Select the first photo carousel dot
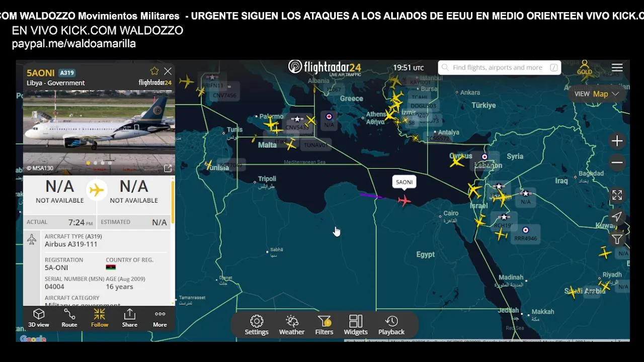The height and width of the screenshot is (362, 644). coord(89,163)
